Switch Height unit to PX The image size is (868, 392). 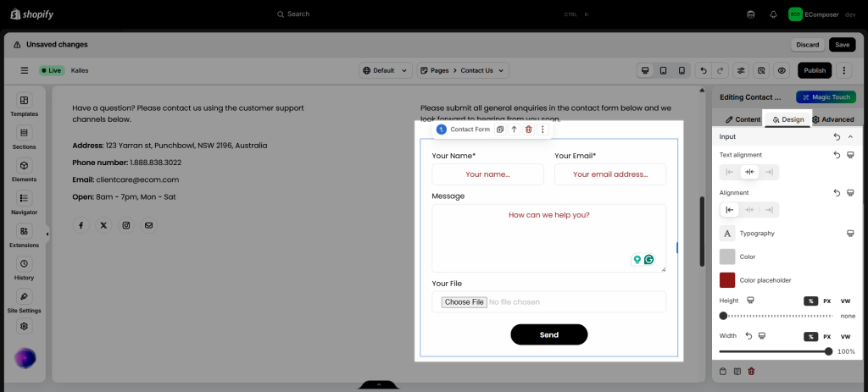click(x=826, y=301)
